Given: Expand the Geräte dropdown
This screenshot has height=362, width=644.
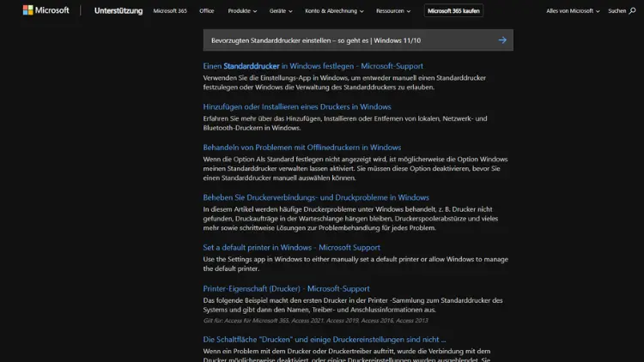Looking at the screenshot, I should (281, 11).
